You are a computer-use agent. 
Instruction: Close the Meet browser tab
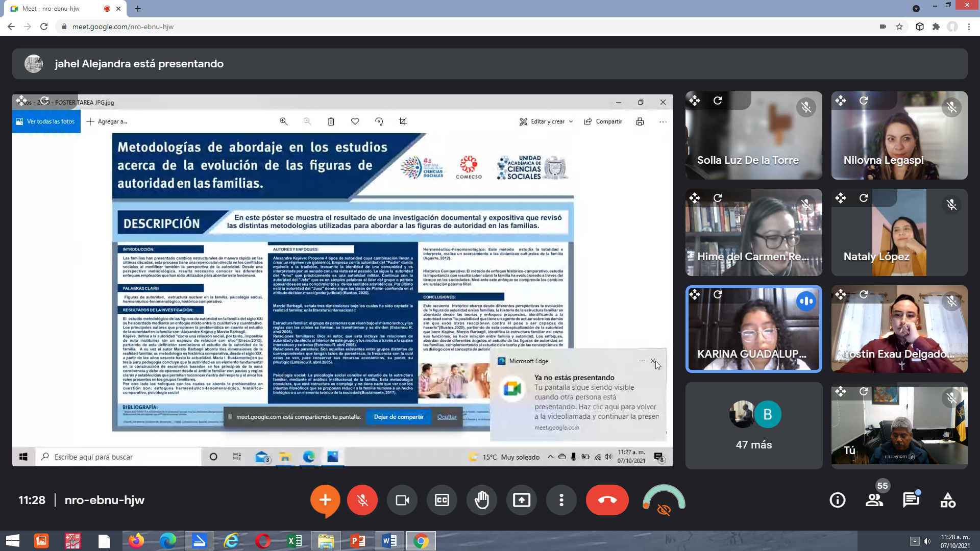pos(118,9)
